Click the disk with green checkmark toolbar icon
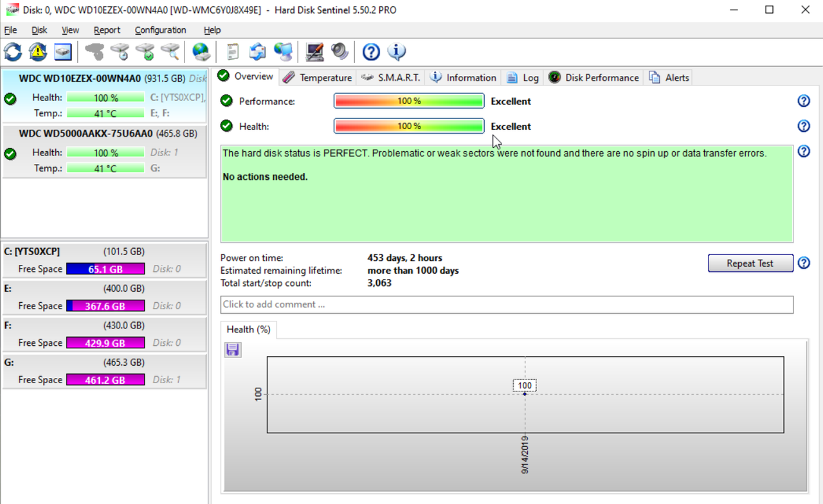The width and height of the screenshot is (823, 504). (x=145, y=52)
